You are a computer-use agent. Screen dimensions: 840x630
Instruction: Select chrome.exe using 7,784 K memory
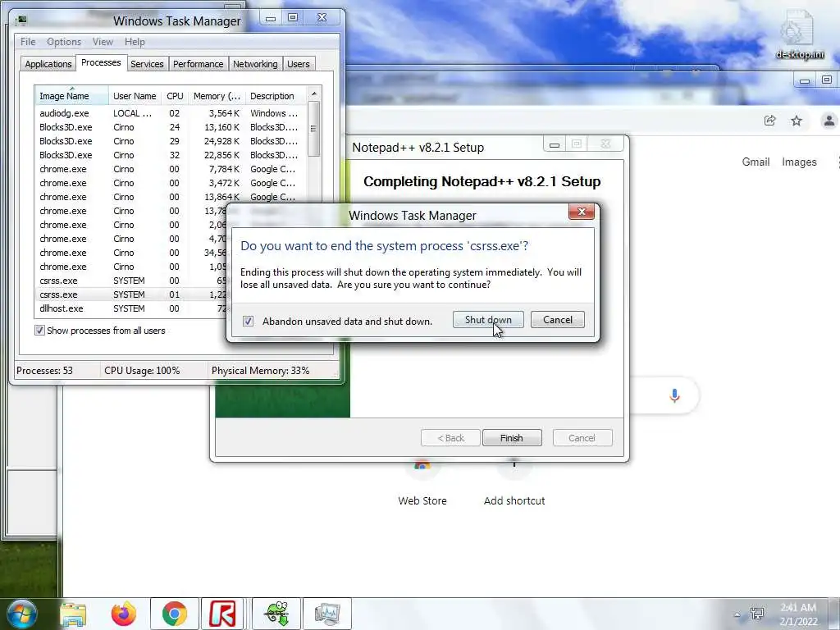click(x=171, y=169)
